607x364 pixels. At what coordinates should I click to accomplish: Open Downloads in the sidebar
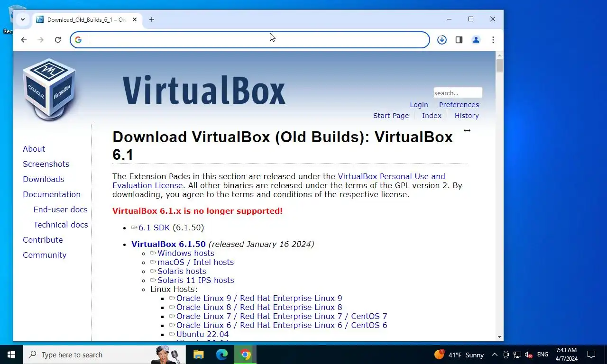pyautogui.click(x=44, y=179)
